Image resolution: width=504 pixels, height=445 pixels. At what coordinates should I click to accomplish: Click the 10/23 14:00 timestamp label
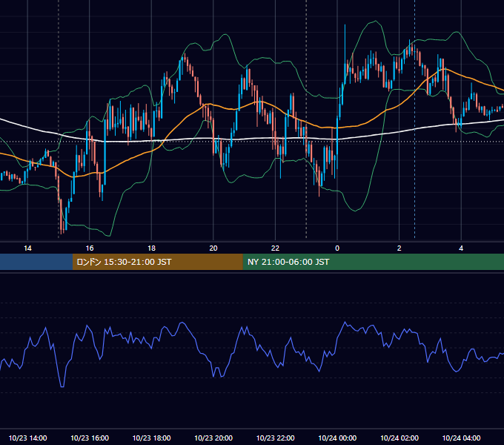point(27,438)
